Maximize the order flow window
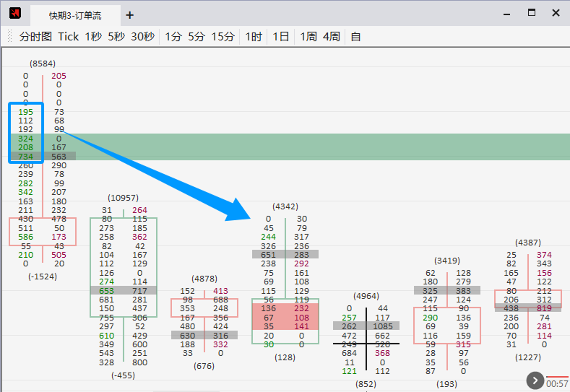This screenshot has height=392, width=570. tap(532, 13)
